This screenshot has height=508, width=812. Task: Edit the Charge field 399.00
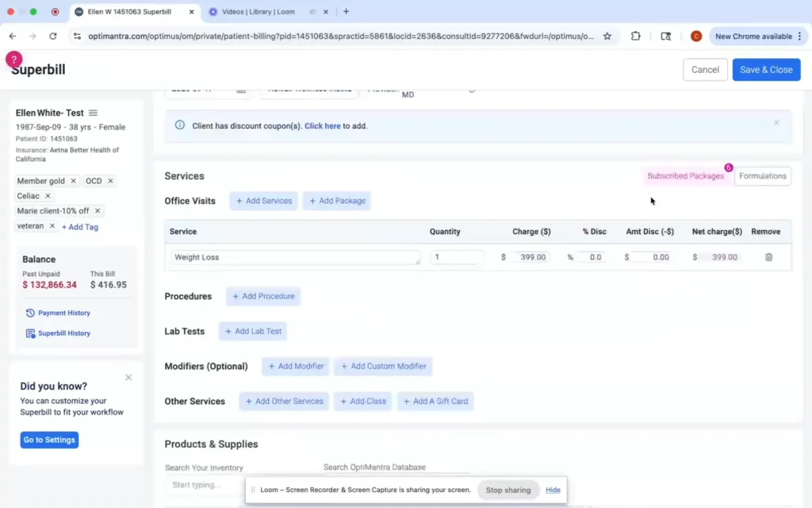pyautogui.click(x=530, y=257)
